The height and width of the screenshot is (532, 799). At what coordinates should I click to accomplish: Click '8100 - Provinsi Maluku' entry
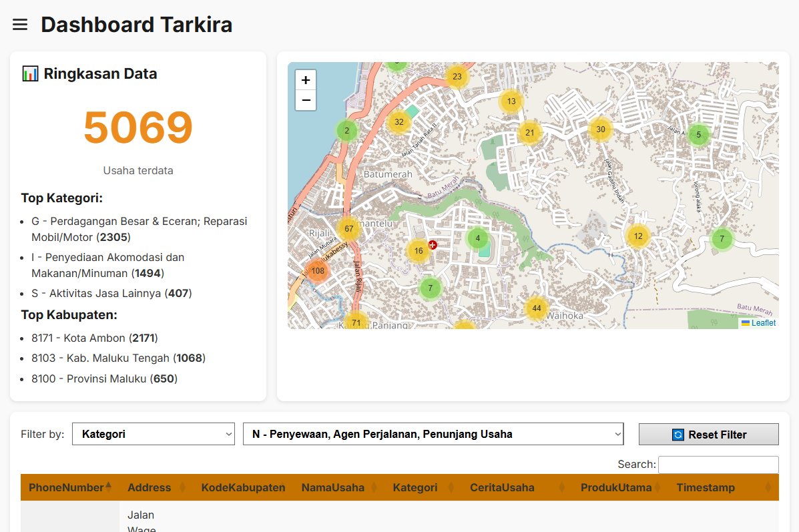pos(104,379)
